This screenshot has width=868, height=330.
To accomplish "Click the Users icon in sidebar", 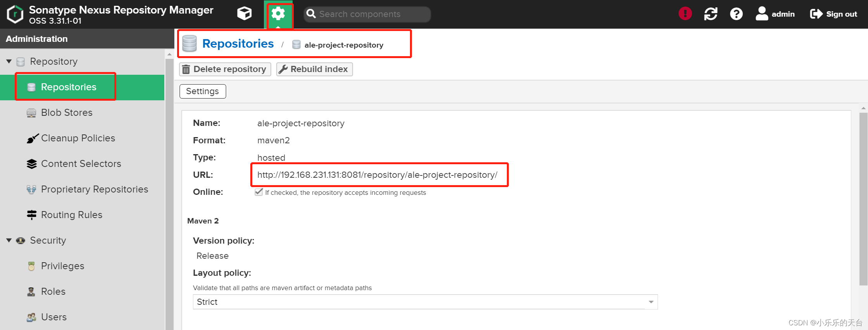I will pos(31,317).
